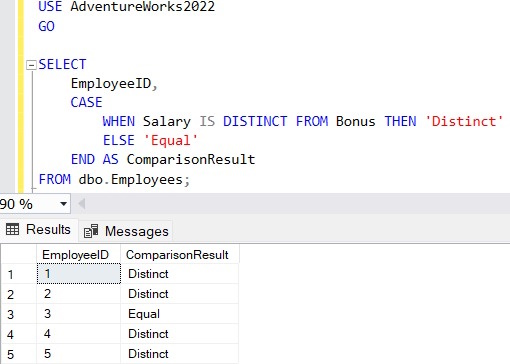Click the 'Equal' string literal in ELSE line
Screen dimensions: 510x364
click(170, 140)
